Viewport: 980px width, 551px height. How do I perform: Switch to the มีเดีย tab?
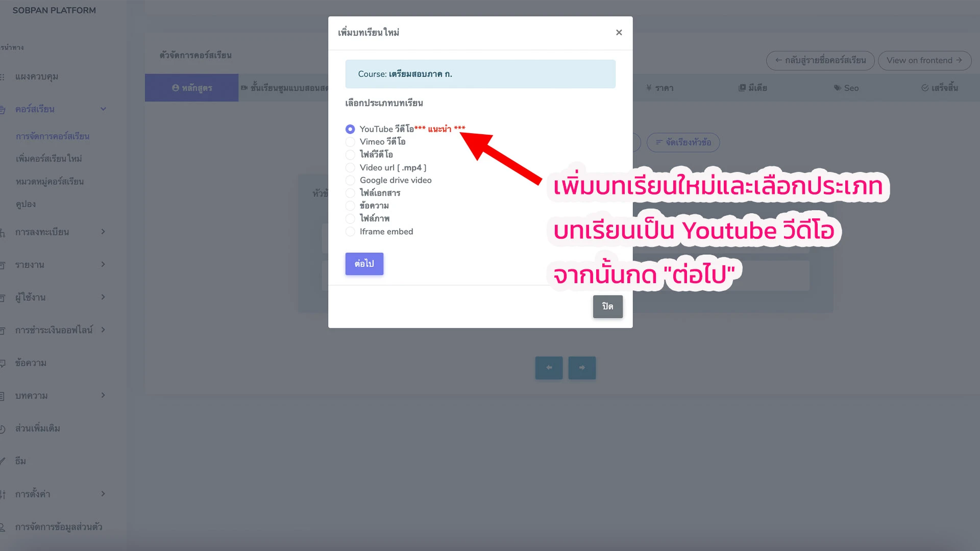[x=752, y=88]
